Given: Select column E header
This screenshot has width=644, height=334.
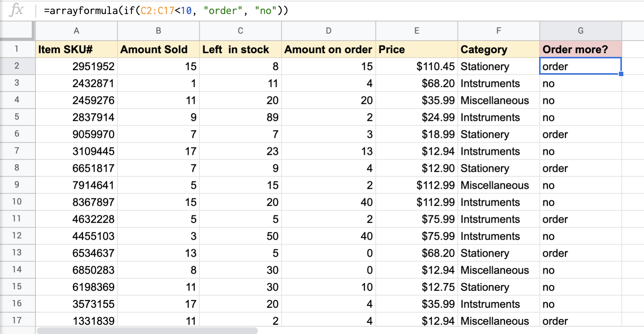Looking at the screenshot, I should pyautogui.click(x=417, y=31).
